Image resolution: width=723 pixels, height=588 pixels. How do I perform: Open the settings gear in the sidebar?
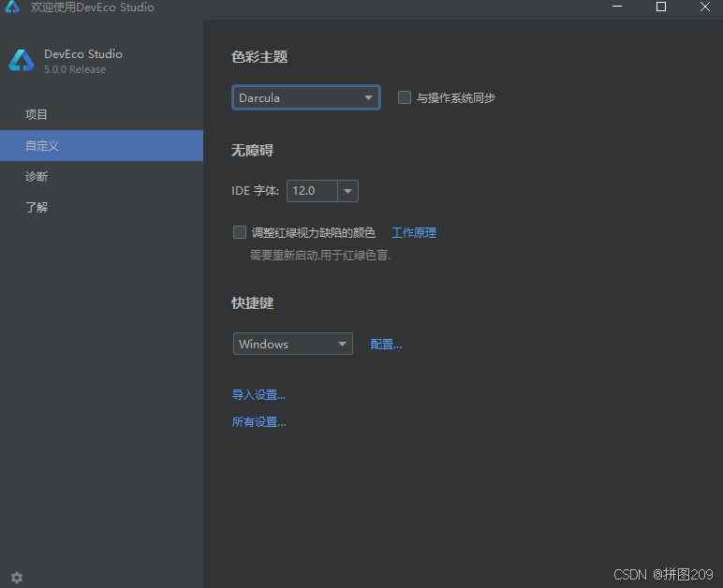pos(17,578)
